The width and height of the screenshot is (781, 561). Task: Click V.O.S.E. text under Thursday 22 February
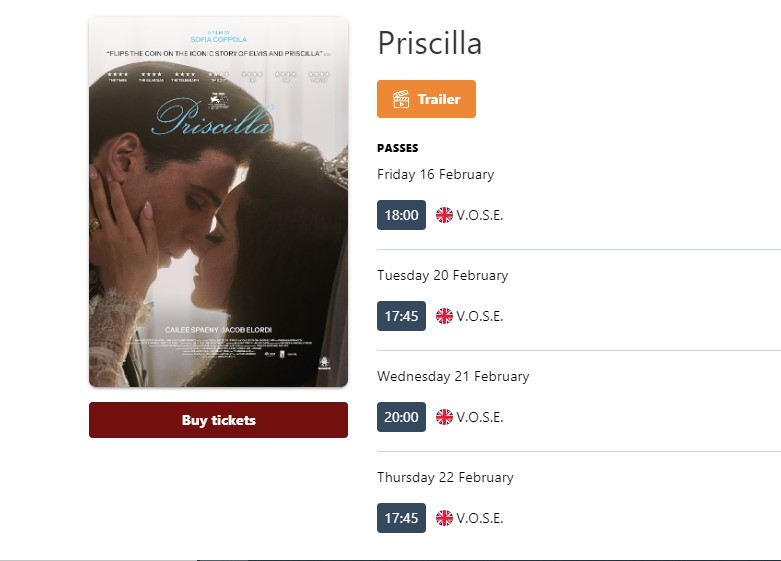(480, 518)
